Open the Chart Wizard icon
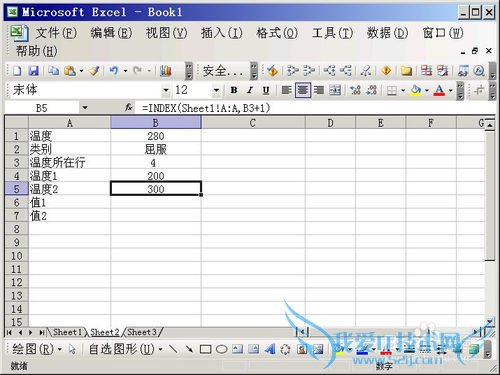 tap(165, 71)
